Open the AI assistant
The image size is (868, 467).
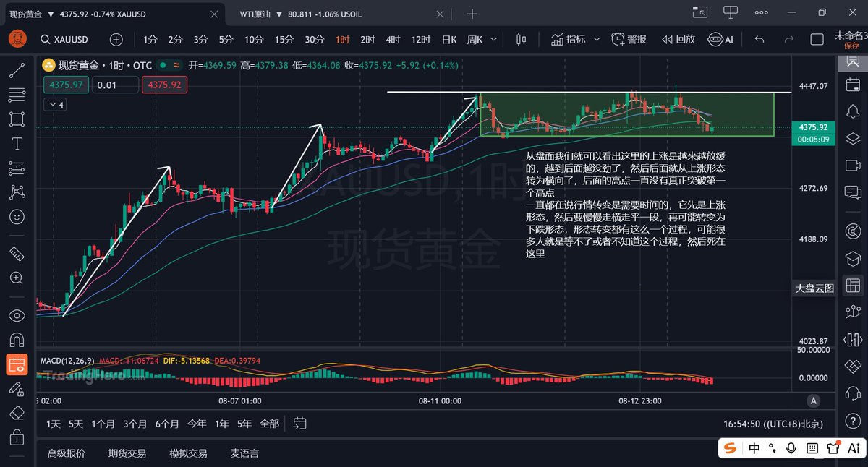pyautogui.click(x=720, y=40)
